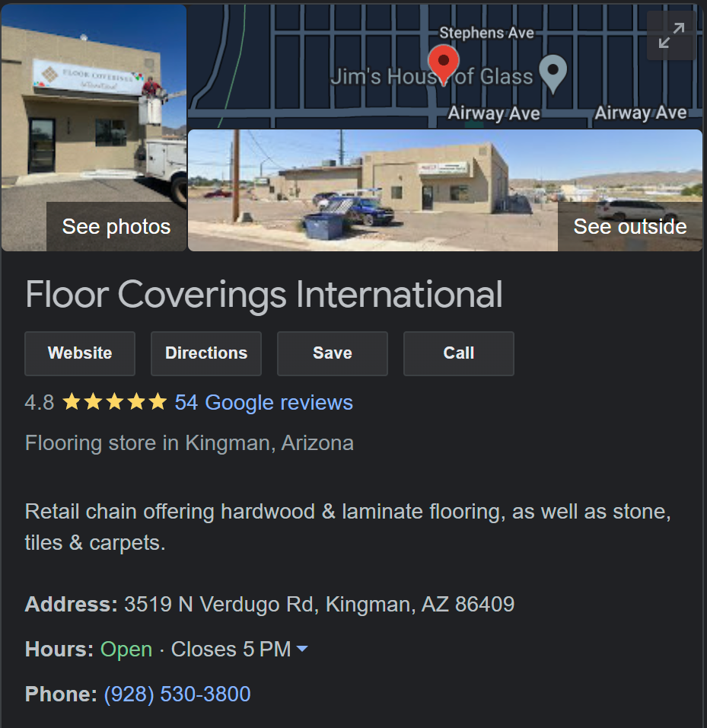Save this business listing
Screen dimensions: 707x728
[332, 353]
